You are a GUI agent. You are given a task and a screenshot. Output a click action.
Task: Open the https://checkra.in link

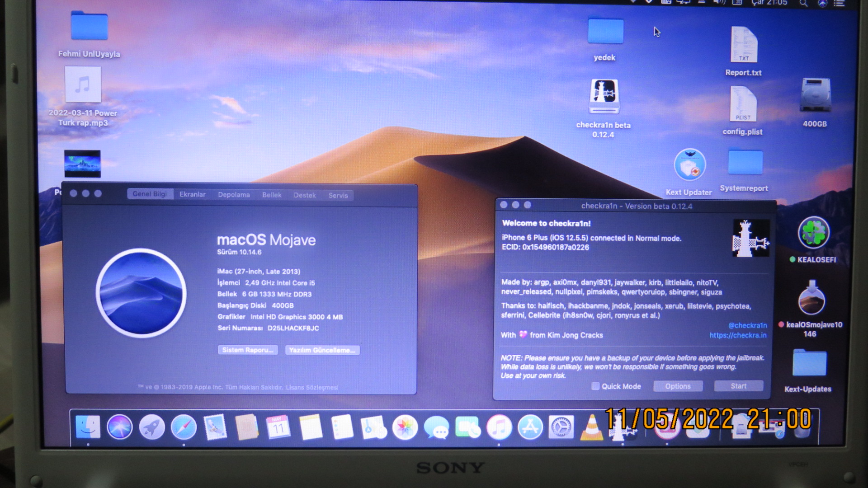738,335
